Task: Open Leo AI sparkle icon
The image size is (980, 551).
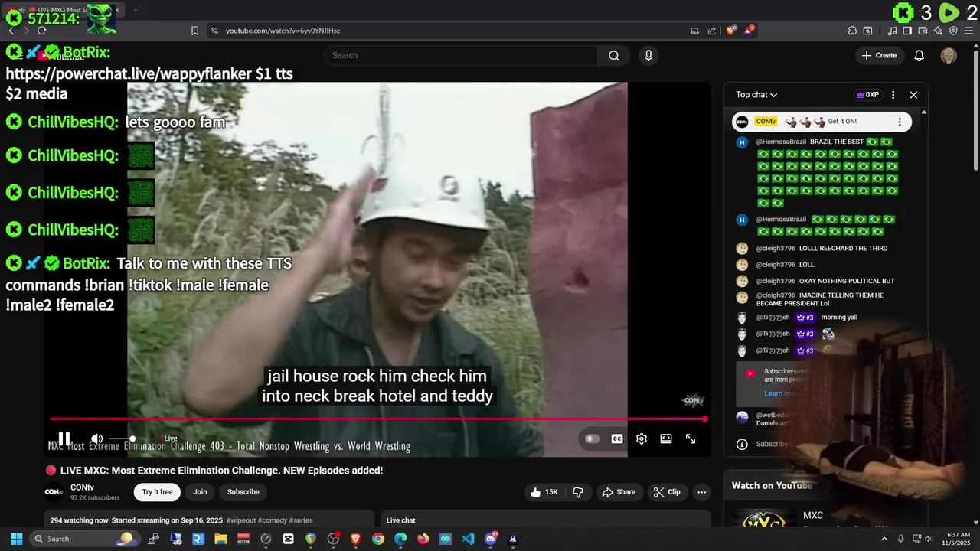Action: (938, 31)
